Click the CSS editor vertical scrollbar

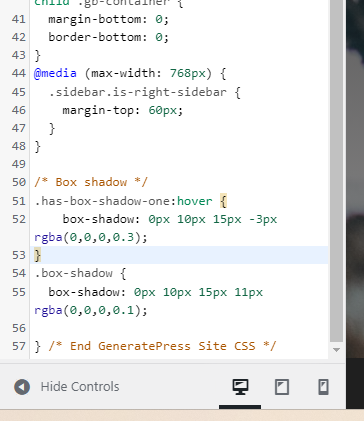[336, 170]
